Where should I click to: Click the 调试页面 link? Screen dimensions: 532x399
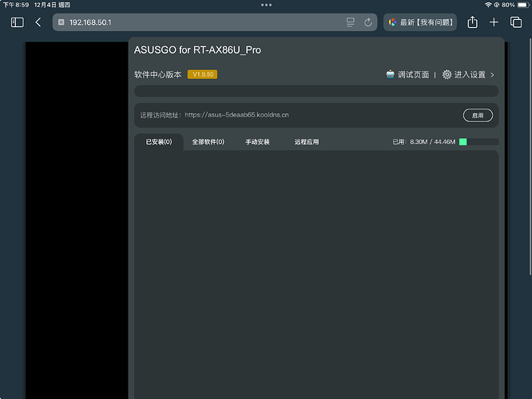(x=413, y=74)
